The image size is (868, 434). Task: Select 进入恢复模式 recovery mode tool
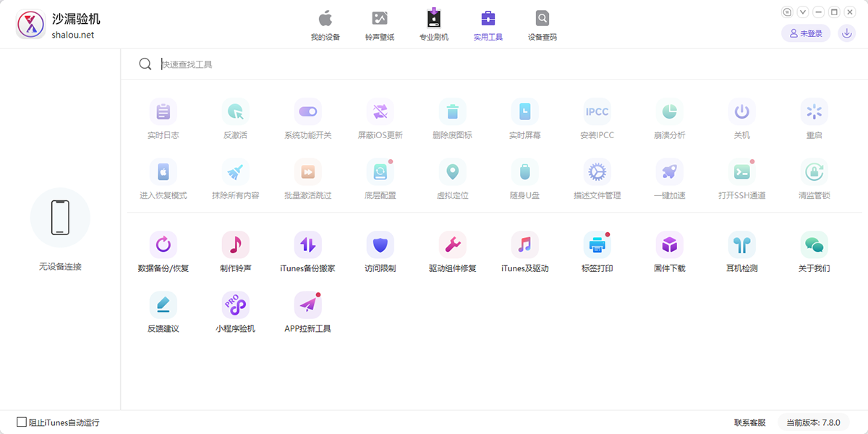point(163,179)
